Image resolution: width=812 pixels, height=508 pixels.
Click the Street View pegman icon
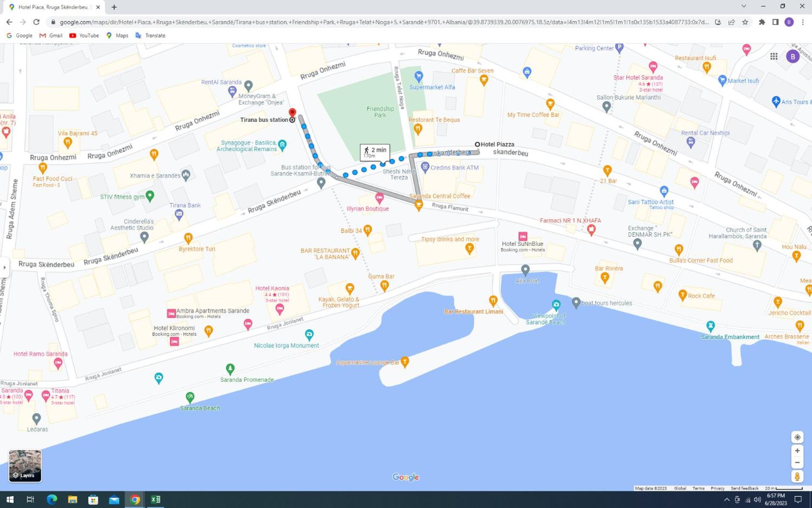[x=797, y=477]
